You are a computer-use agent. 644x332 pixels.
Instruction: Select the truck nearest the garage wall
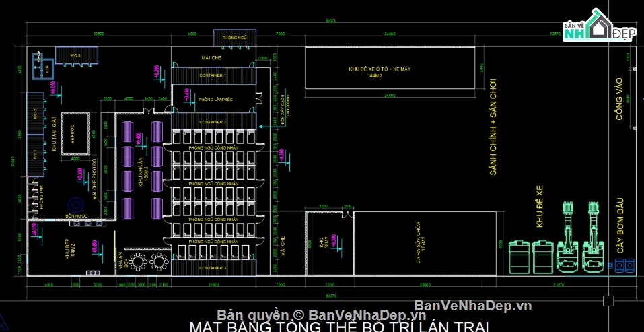[520, 257]
